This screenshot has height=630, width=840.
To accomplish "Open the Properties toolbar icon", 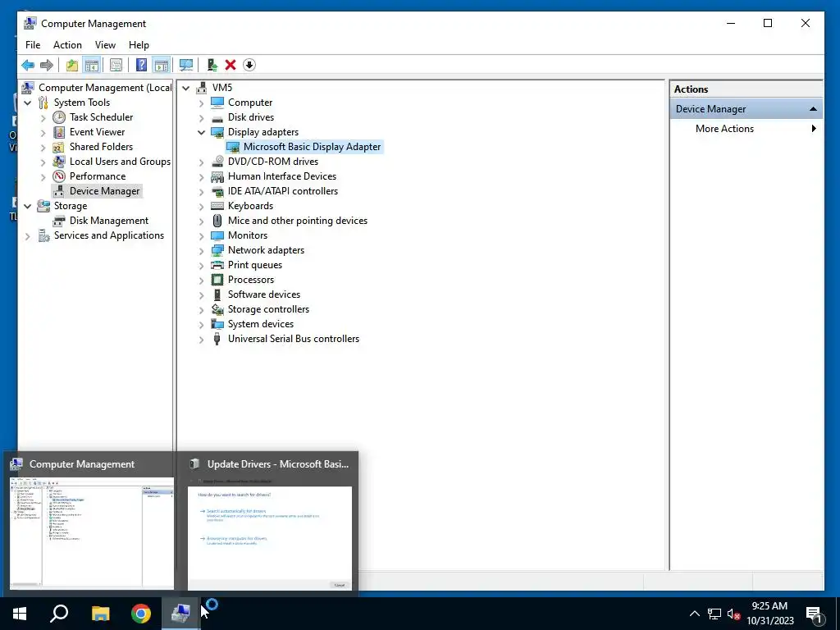I will click(x=116, y=66).
